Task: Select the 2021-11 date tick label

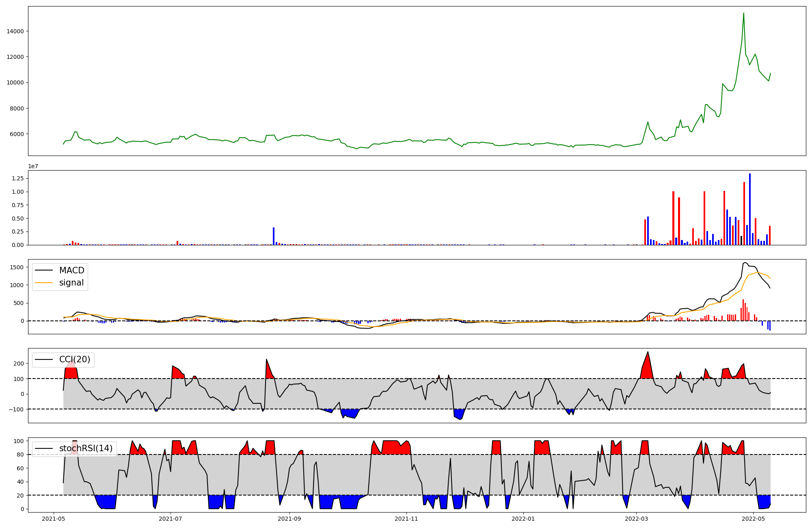Action: pyautogui.click(x=406, y=519)
